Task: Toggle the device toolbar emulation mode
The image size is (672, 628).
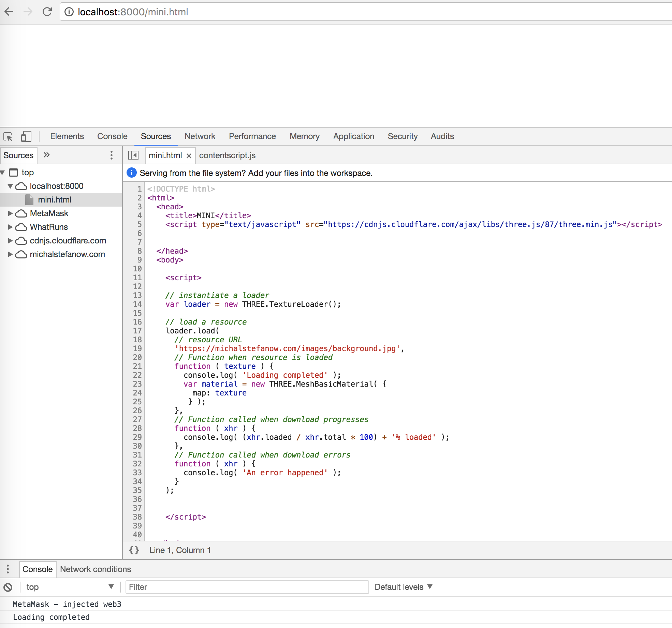Action: point(26,136)
